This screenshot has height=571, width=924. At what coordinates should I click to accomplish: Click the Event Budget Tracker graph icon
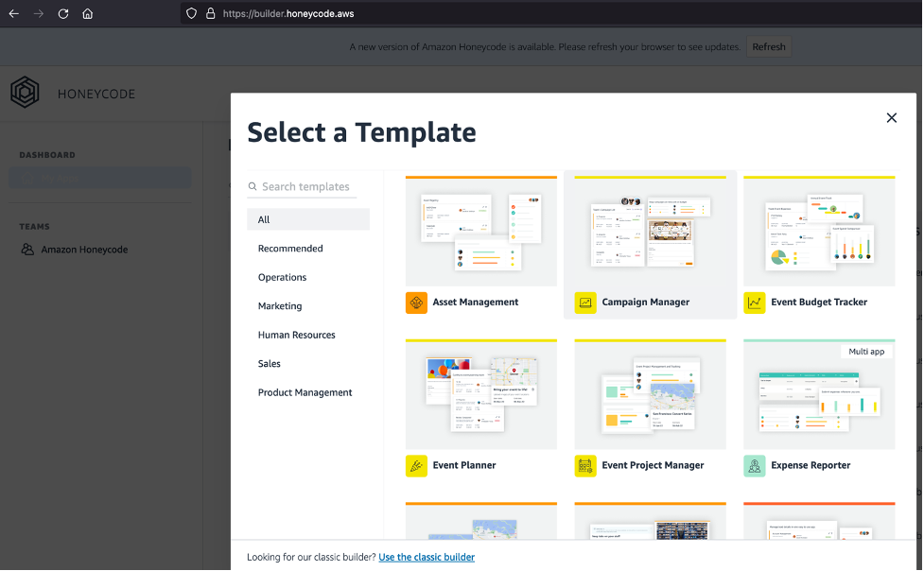point(754,303)
